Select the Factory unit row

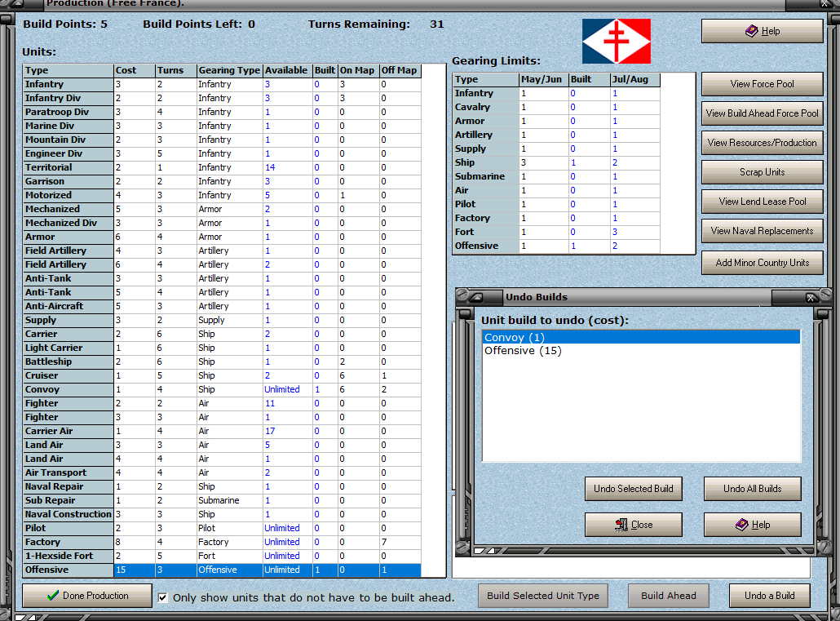pyautogui.click(x=223, y=542)
